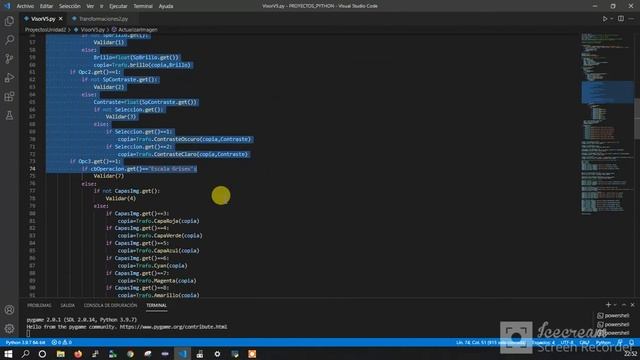Change Python language mode in status bar
The width and height of the screenshot is (640, 360).
coord(603,342)
